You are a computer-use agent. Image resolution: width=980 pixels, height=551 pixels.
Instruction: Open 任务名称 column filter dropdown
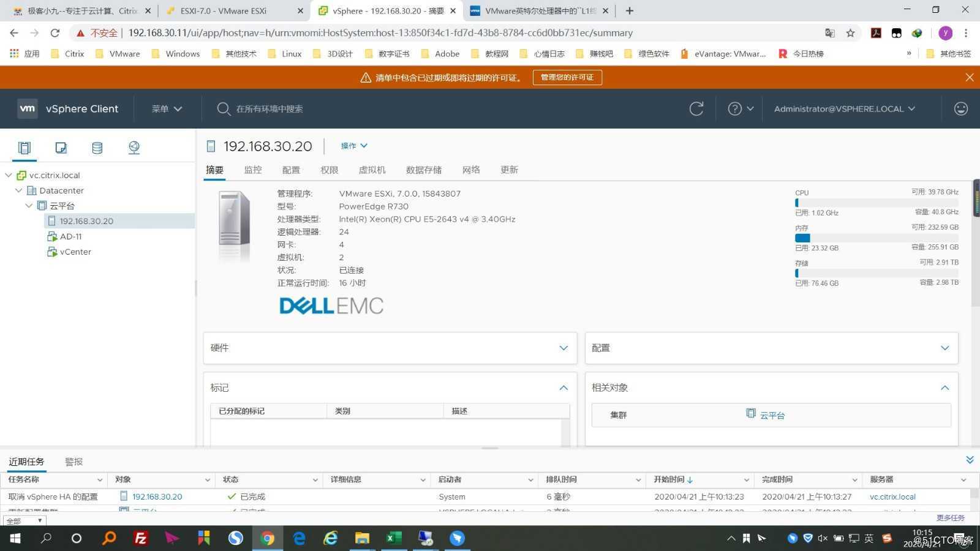[100, 480]
